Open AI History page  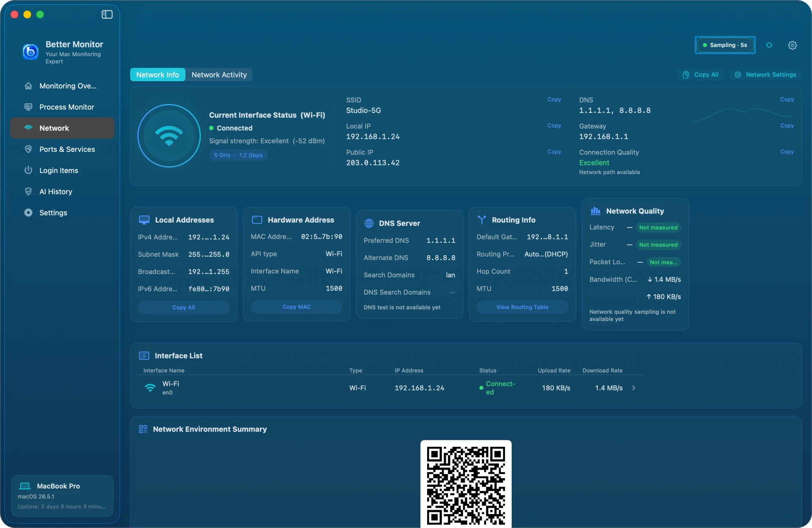point(62,192)
